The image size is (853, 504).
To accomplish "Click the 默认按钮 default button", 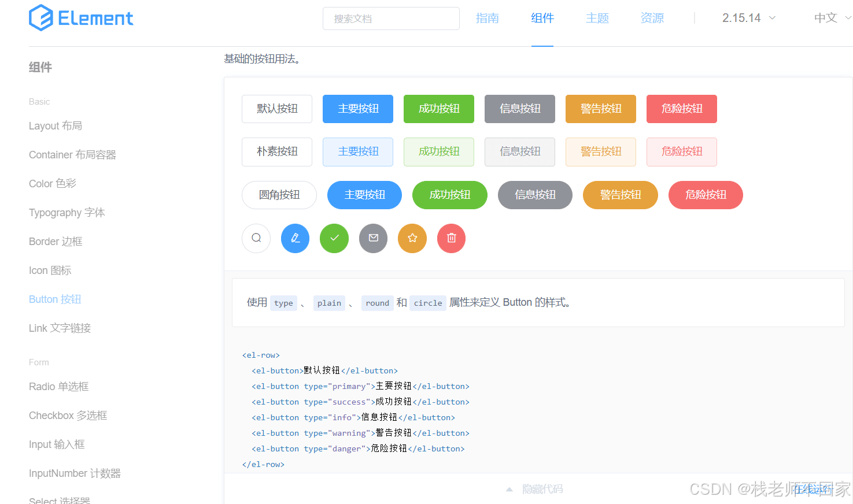I will click(x=276, y=109).
